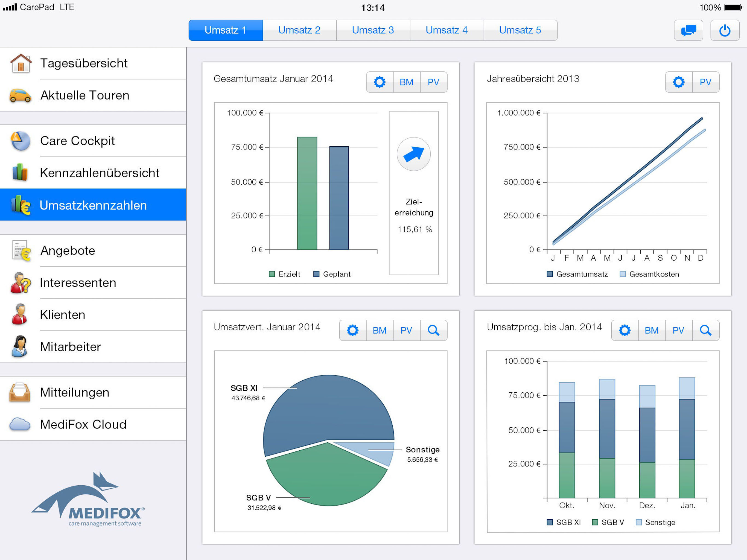Open MediFox Cloud icon in sidebar
This screenshot has width=747, height=560.
20,424
